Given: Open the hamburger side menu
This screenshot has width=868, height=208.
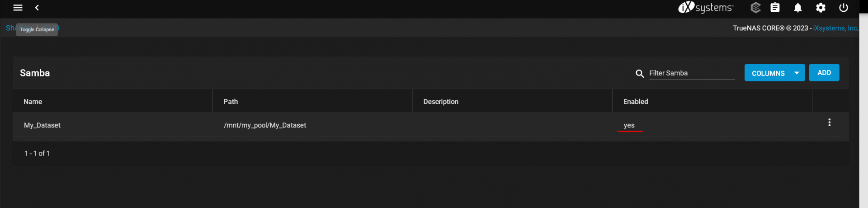Looking at the screenshot, I should click(x=18, y=8).
